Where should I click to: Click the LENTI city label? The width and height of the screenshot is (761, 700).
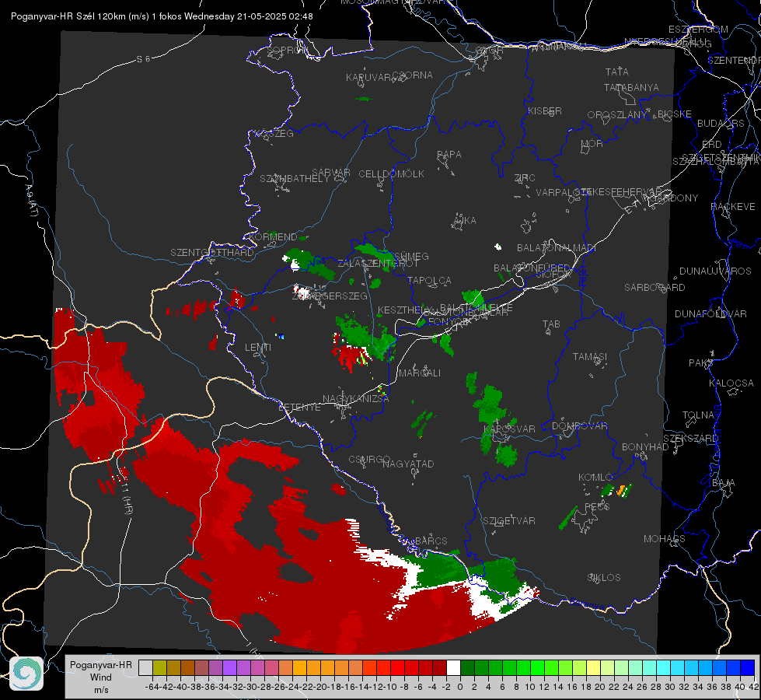[x=258, y=348]
